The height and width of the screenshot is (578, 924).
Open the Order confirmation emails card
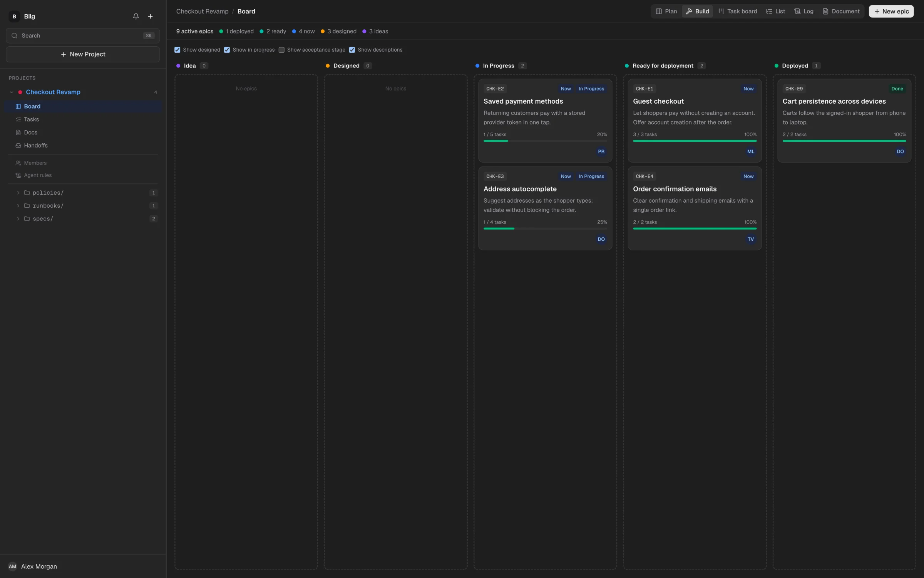[x=695, y=208]
